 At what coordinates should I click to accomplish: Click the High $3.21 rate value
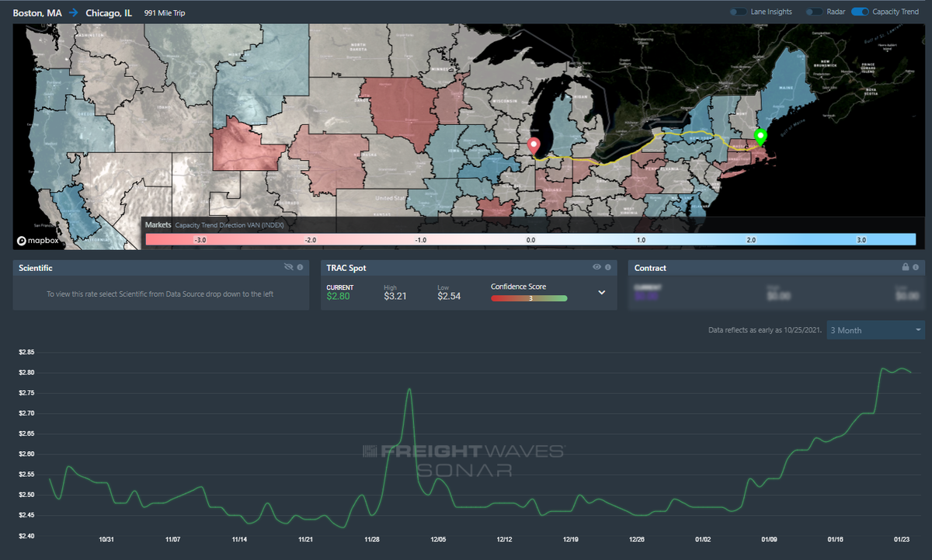(x=395, y=296)
